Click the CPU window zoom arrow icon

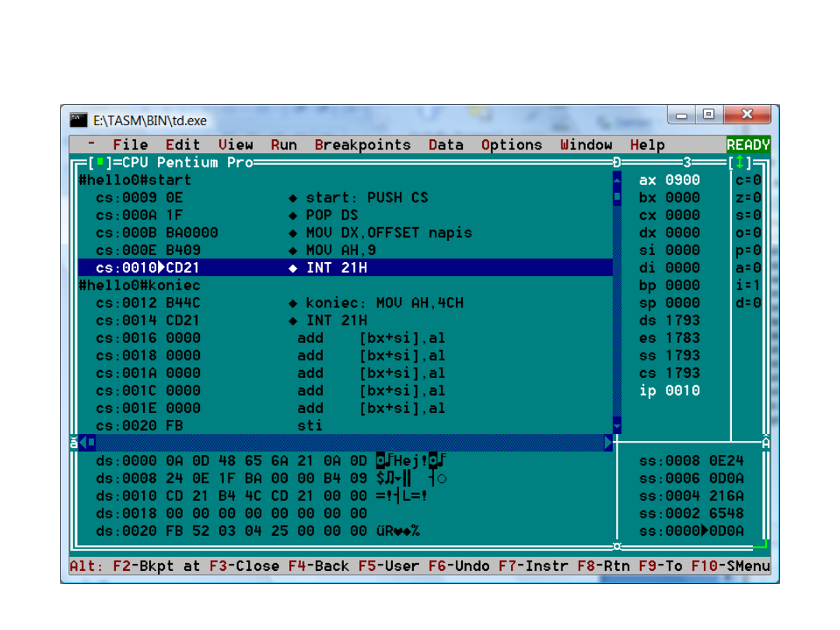tap(740, 163)
